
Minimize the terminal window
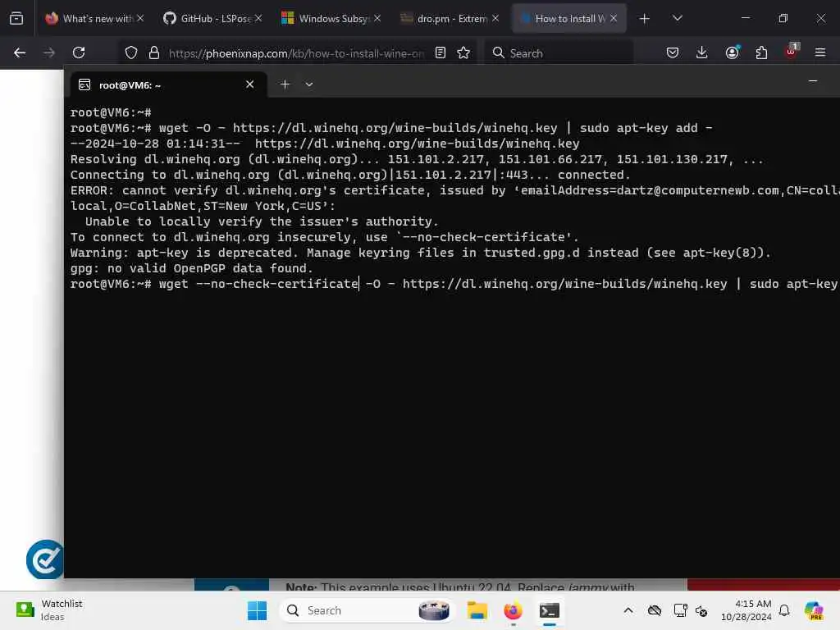pos(813,81)
